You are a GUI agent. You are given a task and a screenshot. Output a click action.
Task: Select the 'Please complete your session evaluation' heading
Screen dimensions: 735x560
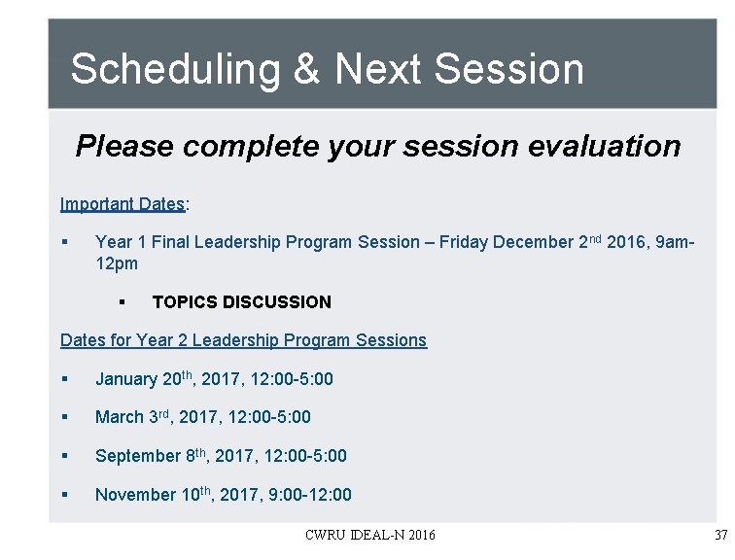coord(378,146)
